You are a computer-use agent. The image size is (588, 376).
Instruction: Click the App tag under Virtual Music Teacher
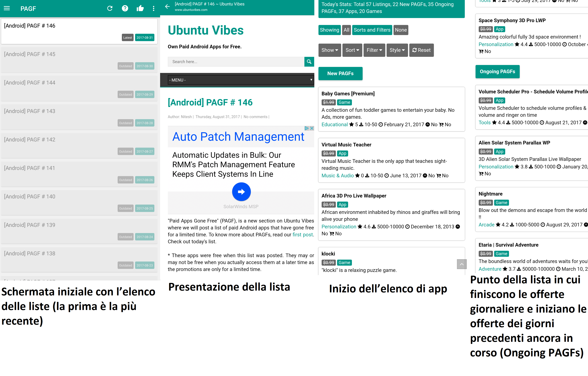(342, 153)
